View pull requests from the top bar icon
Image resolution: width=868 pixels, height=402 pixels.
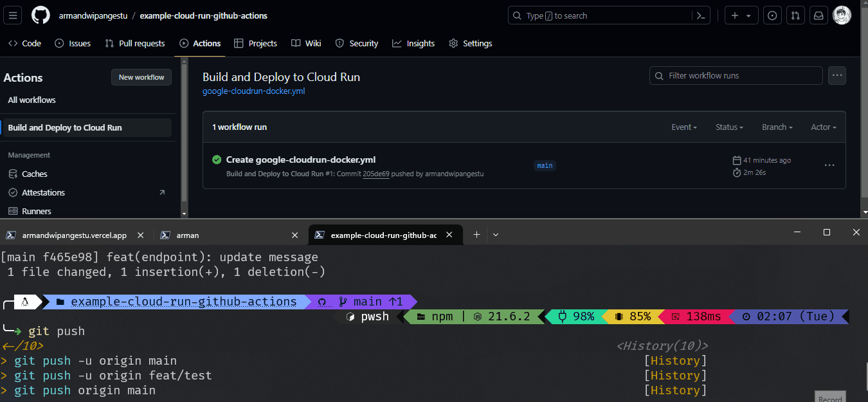(795, 15)
